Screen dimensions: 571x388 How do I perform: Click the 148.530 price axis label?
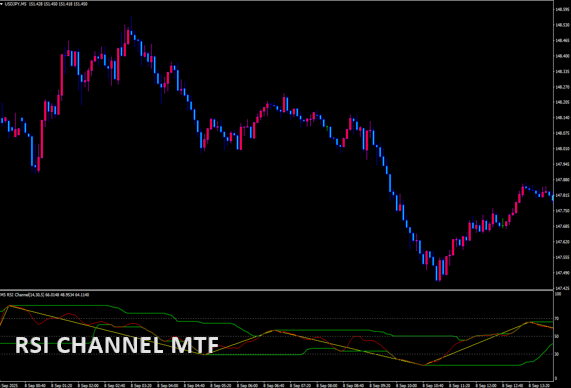[563, 25]
